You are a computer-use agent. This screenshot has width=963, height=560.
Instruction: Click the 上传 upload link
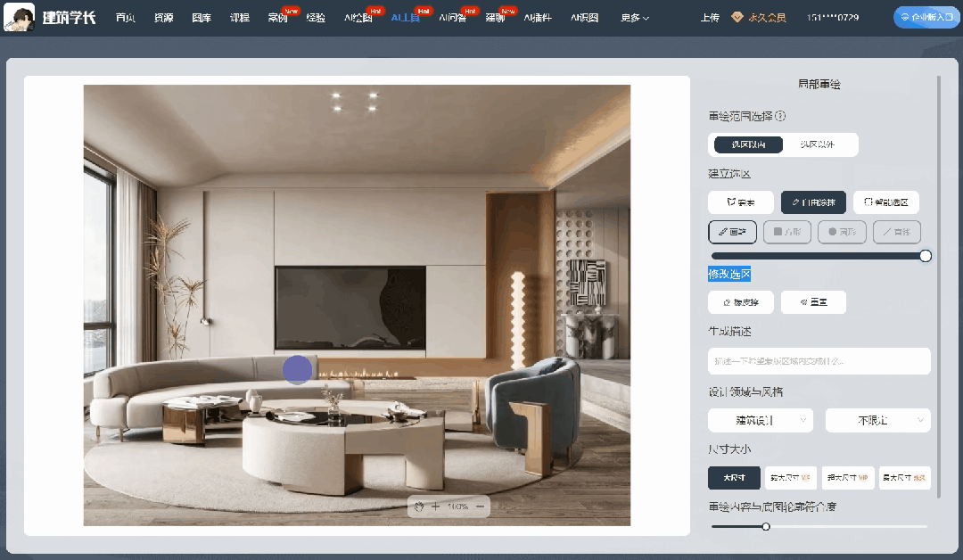[710, 18]
